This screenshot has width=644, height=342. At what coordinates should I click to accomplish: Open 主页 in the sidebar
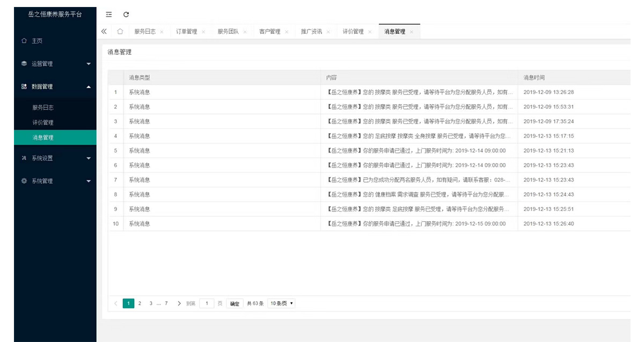tap(37, 41)
